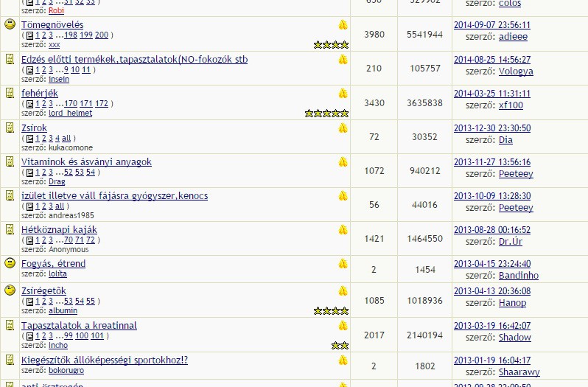Go to page 11 of Edzés előtti termékek
This screenshot has height=387, width=588.
[86, 70]
